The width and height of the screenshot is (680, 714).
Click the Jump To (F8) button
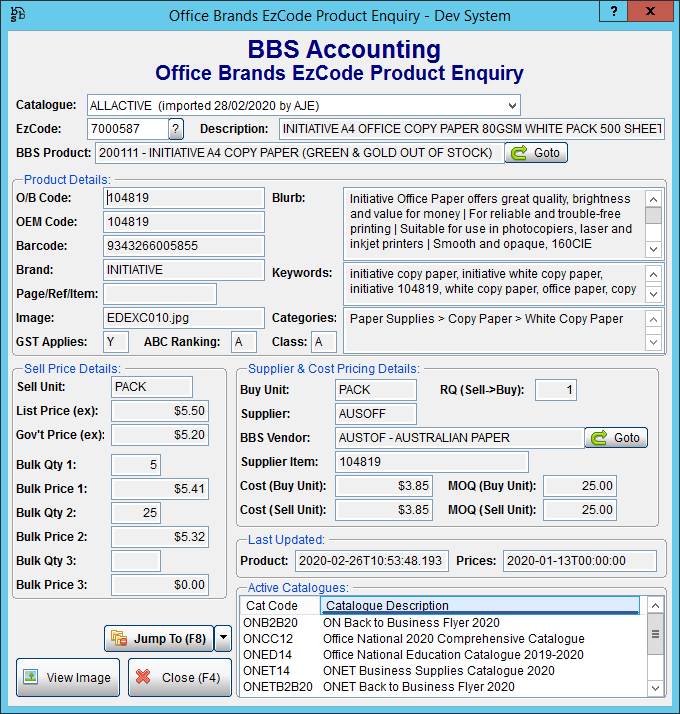[159, 638]
